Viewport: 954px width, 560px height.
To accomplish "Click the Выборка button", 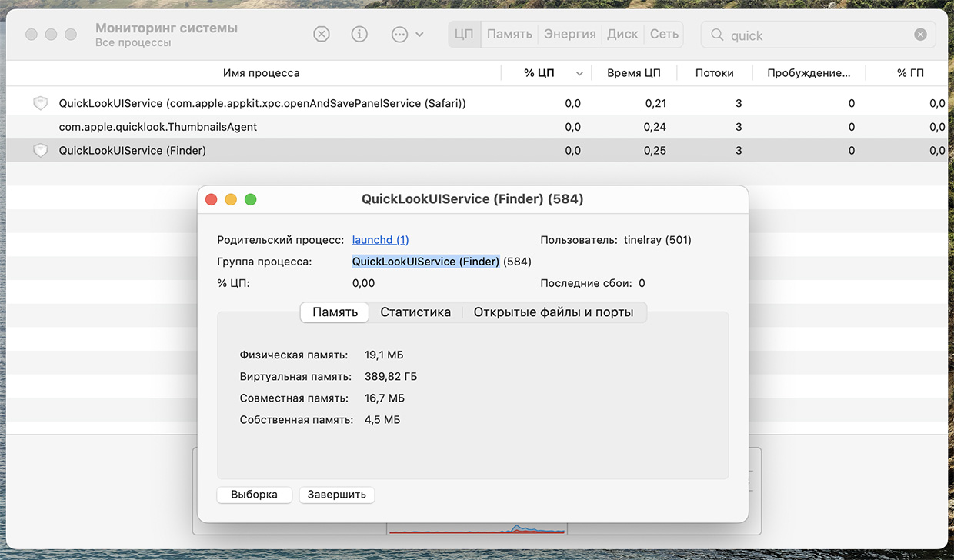I will pyautogui.click(x=254, y=495).
